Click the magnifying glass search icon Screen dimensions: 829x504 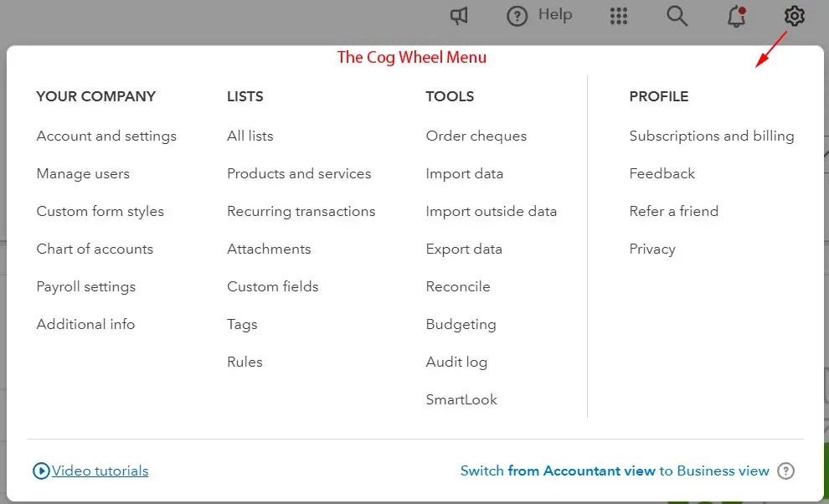click(x=677, y=16)
